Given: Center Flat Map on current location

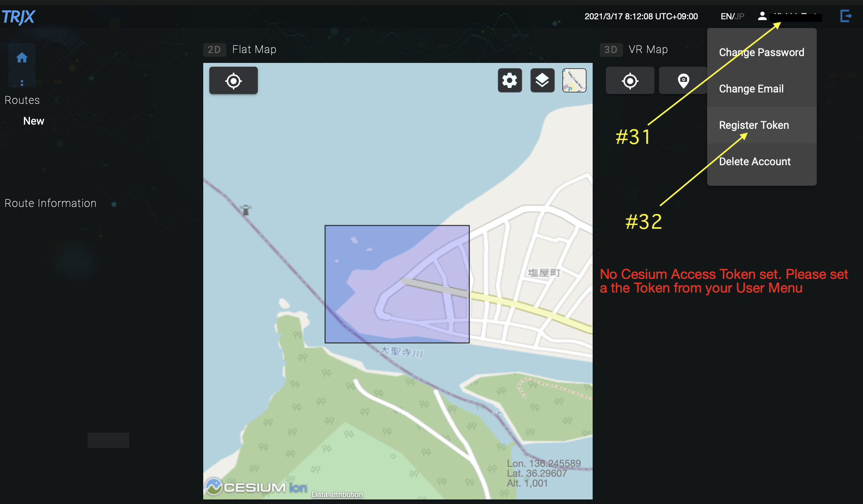Looking at the screenshot, I should [234, 81].
